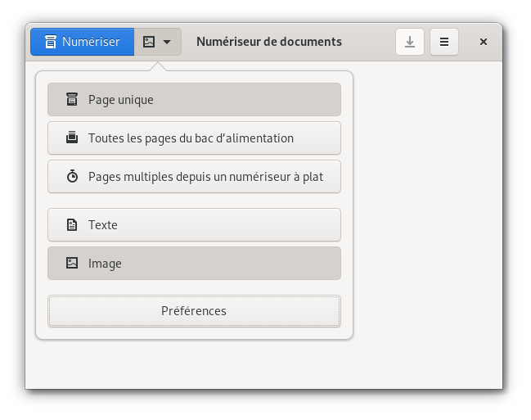The image size is (531, 420).
Task: Close the Numériseur de documents window
Action: click(484, 42)
